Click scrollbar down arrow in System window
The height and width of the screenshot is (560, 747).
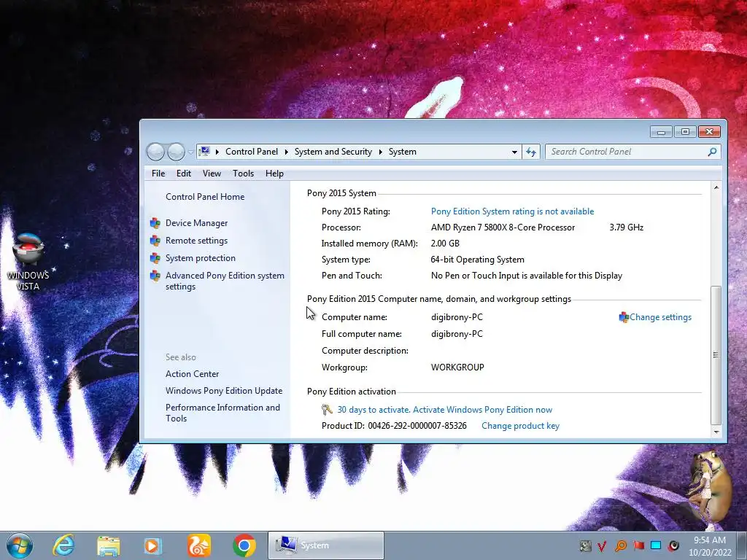point(716,432)
